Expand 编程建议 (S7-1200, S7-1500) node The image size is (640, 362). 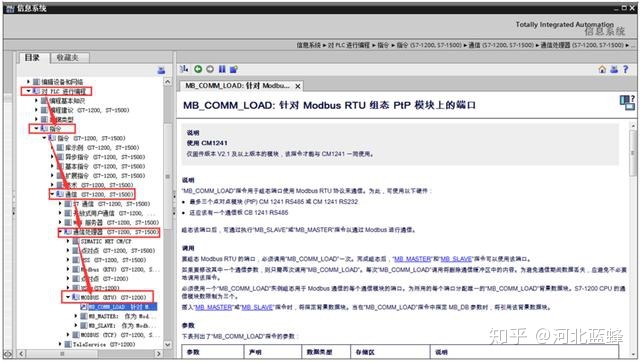(36, 110)
